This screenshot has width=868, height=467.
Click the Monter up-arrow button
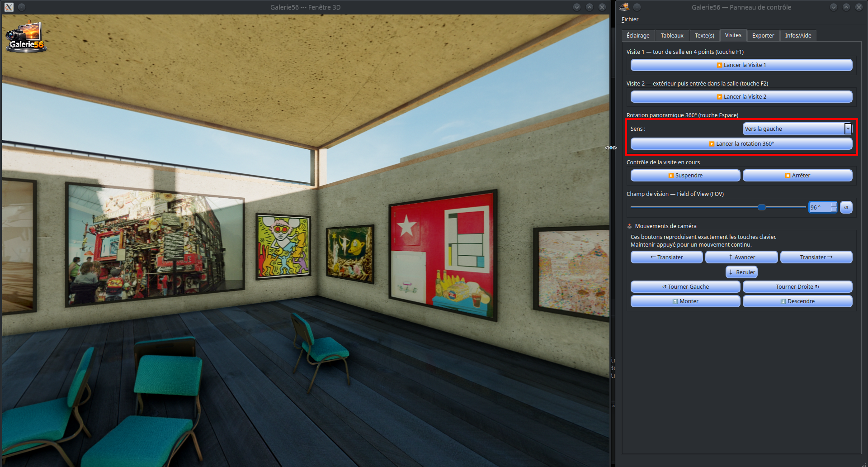(685, 301)
